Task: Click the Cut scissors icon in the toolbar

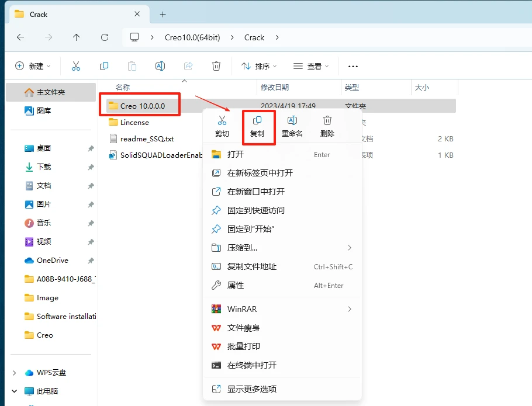Action: (x=75, y=66)
